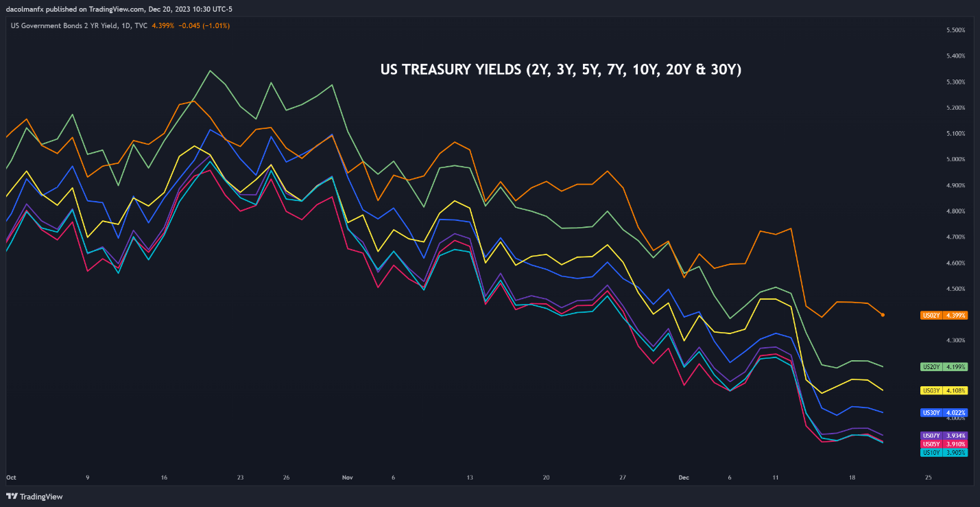Click the blue US30Y price tag
Screen dimensions: 980x507
coord(944,413)
